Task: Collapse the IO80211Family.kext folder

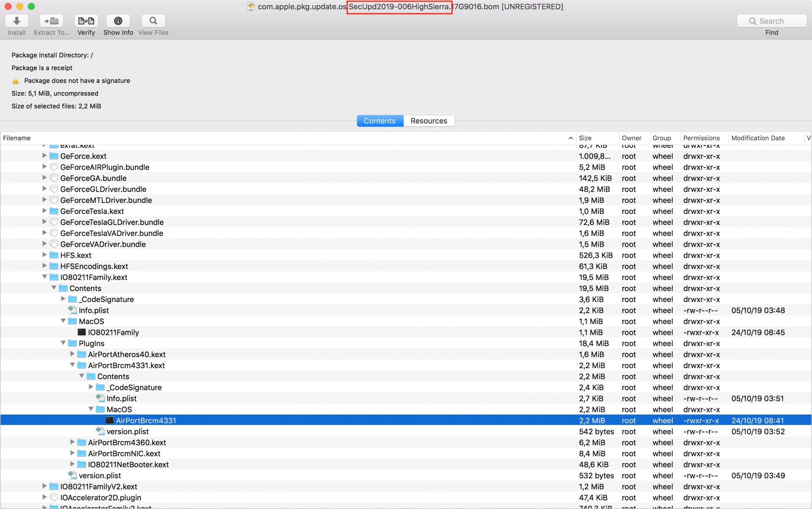Action: click(45, 277)
